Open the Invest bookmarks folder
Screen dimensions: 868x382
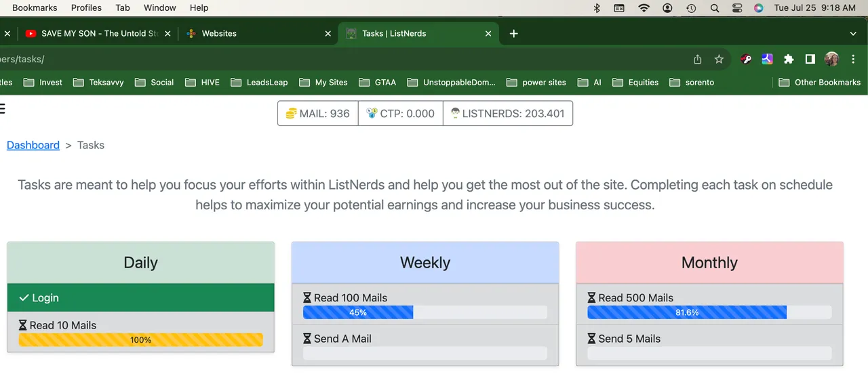[43, 82]
